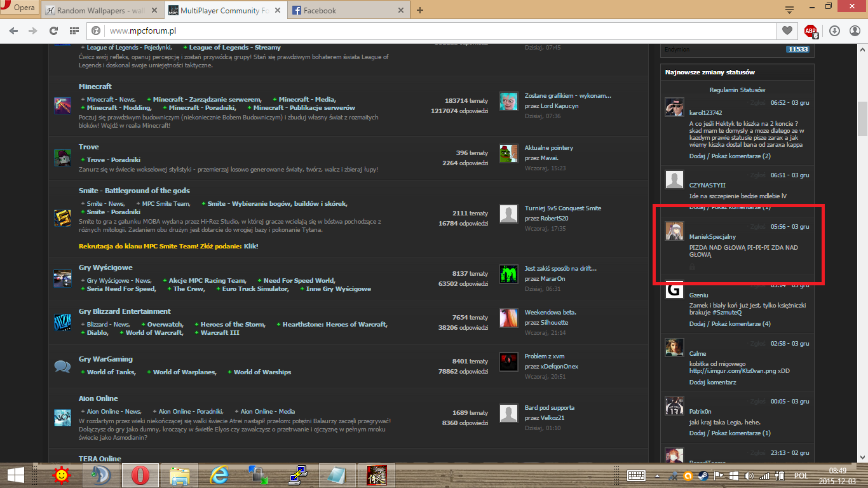Open Heroes of the Storm subforum
This screenshot has width=868, height=488.
233,325
